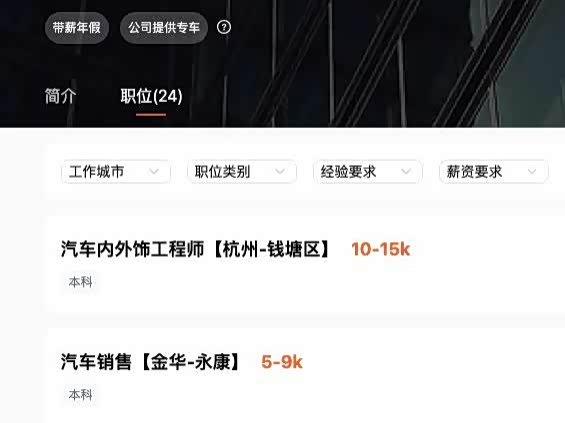
Task: Click the 公司提供专车 benefit tag
Action: coord(164,28)
